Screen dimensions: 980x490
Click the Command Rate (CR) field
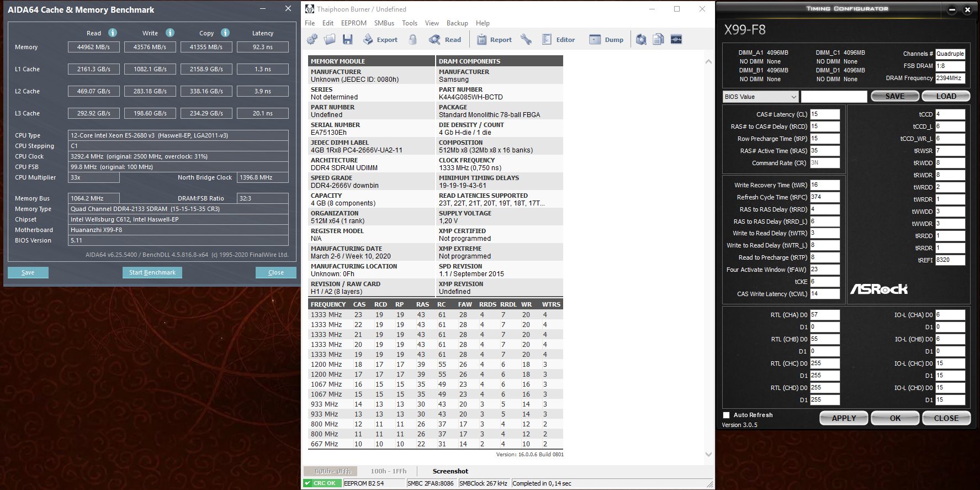click(x=825, y=163)
